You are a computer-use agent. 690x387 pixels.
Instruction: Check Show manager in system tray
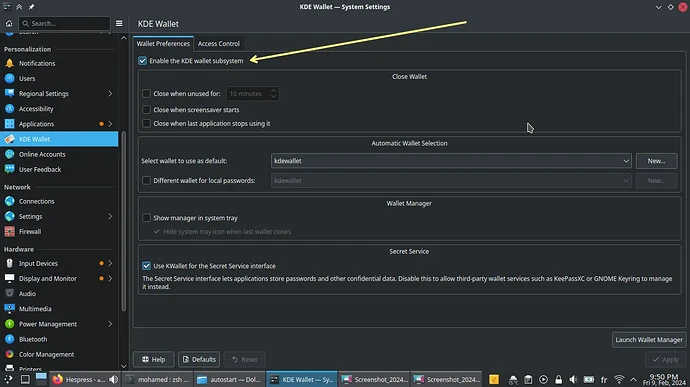147,218
